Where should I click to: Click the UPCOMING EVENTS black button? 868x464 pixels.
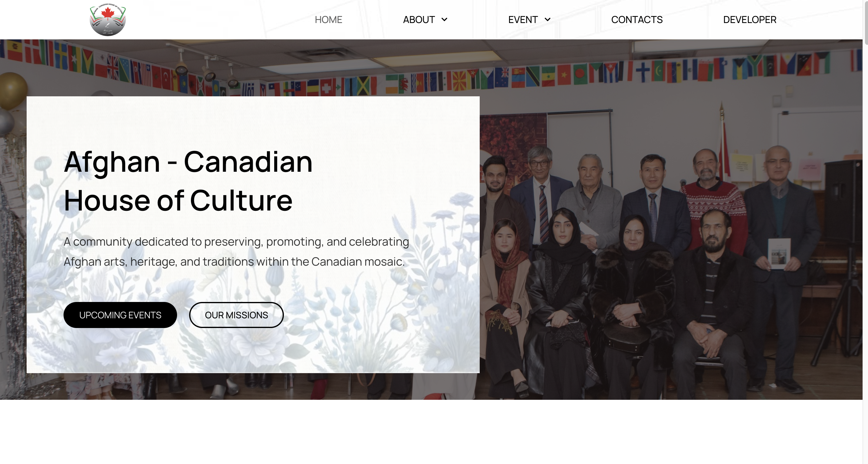click(x=120, y=315)
